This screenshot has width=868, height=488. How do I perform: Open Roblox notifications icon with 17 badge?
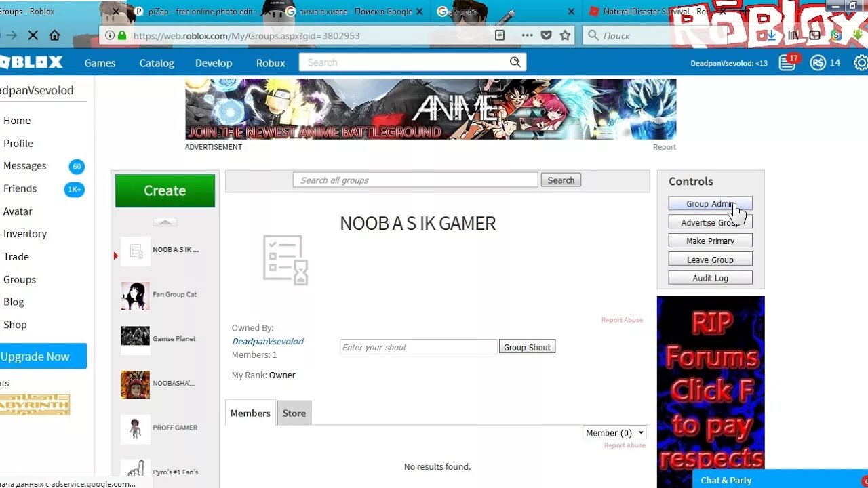click(x=788, y=62)
